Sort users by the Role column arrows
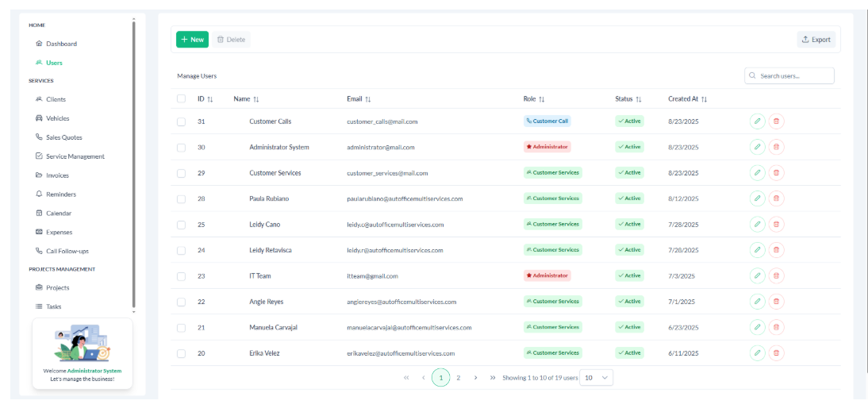This screenshot has height=408, width=868. click(x=541, y=99)
